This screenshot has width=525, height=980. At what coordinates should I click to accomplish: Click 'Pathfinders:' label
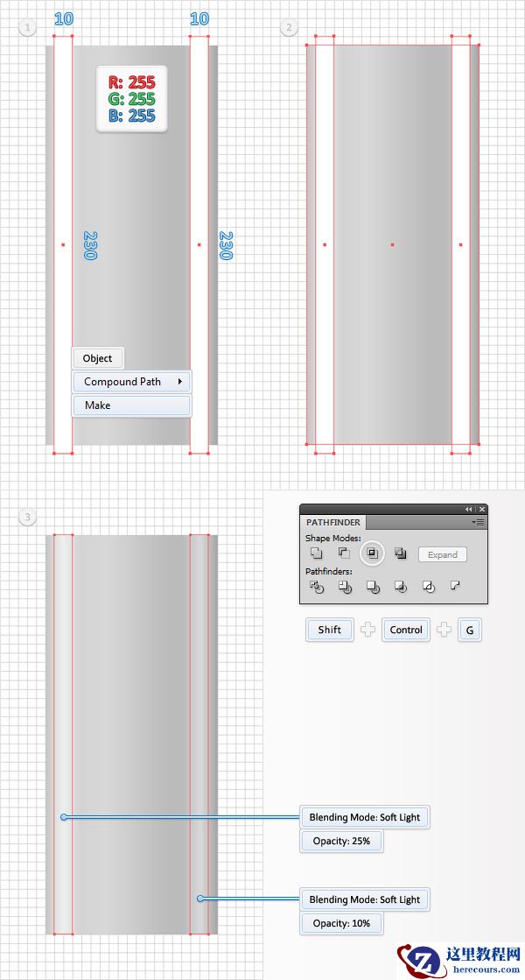coord(328,571)
